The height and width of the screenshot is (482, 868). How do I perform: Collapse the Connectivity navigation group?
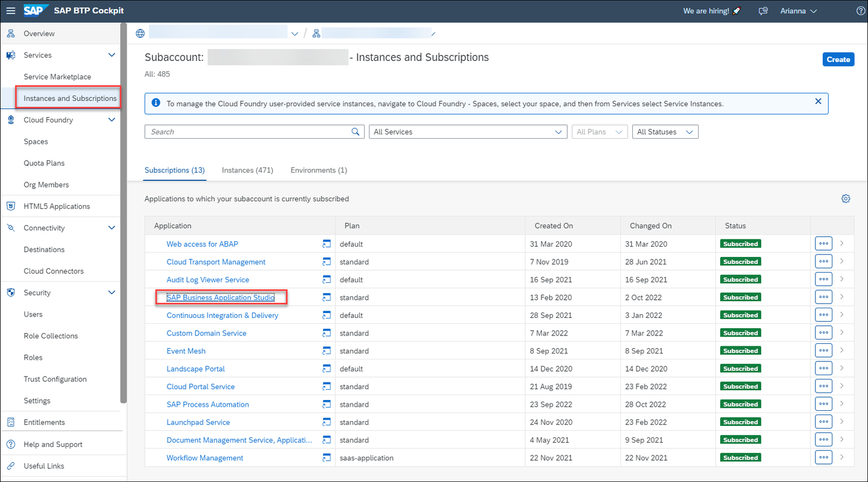[112, 227]
